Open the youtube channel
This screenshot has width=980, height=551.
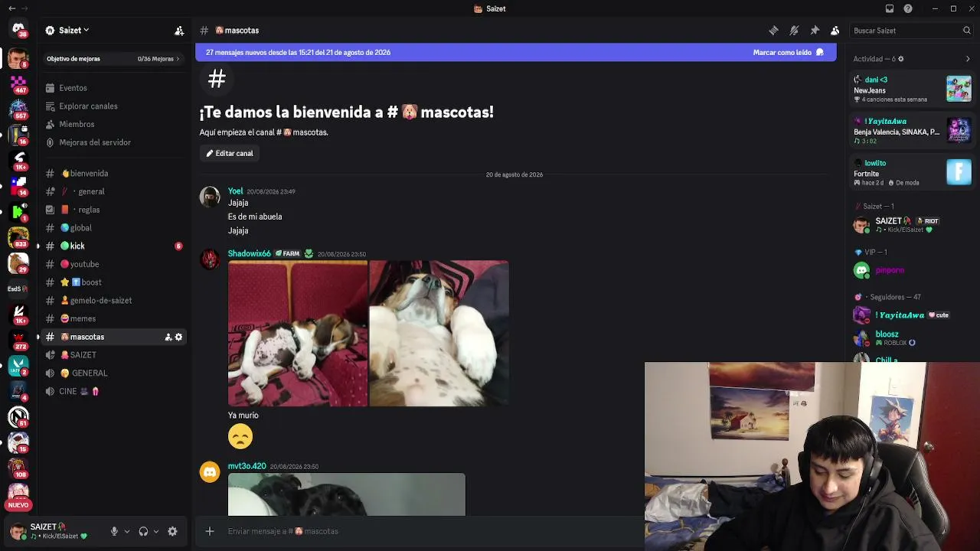(113, 264)
